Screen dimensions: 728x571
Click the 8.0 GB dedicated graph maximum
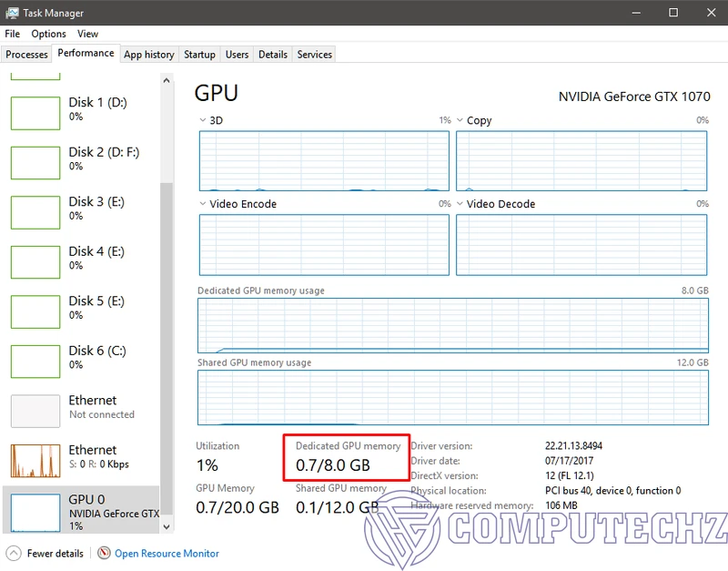point(695,291)
